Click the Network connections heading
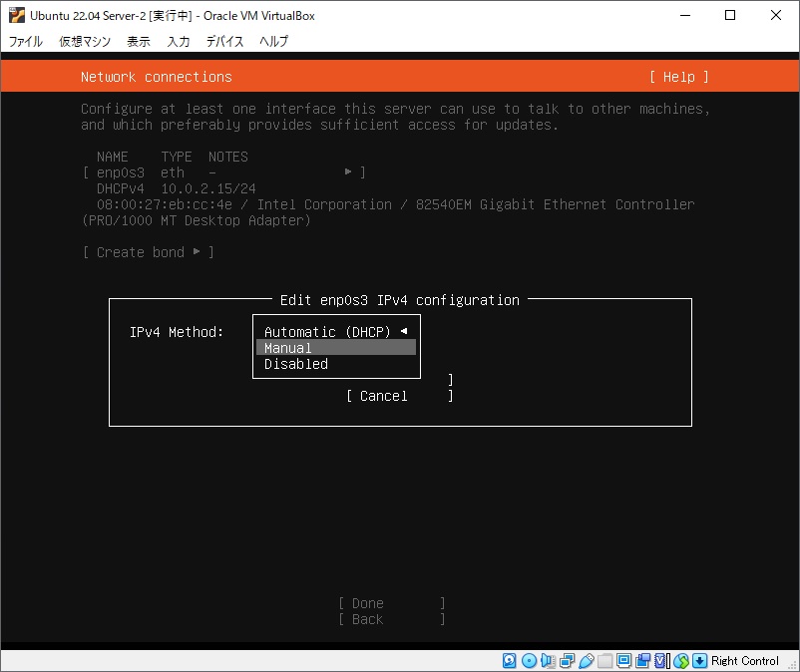 pos(157,77)
